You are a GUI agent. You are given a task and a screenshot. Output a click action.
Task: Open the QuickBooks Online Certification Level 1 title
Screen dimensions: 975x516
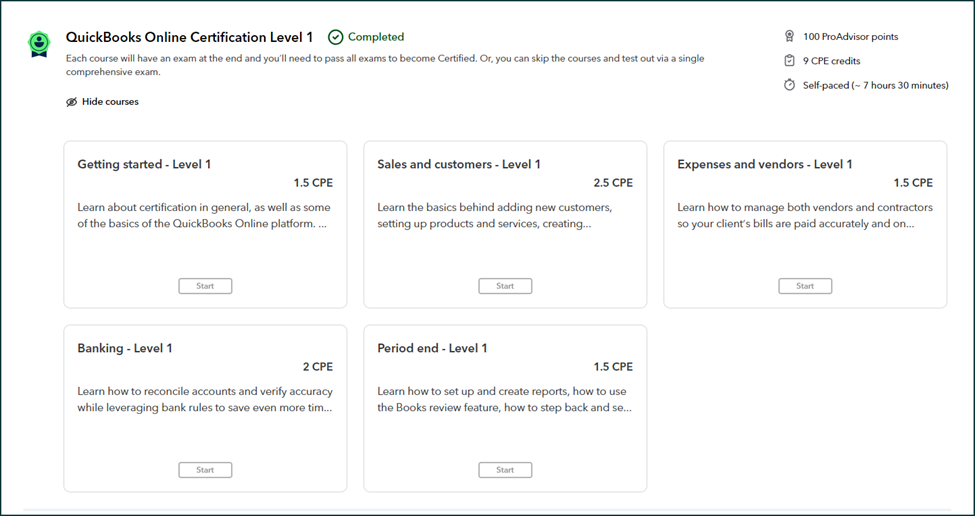tap(189, 37)
